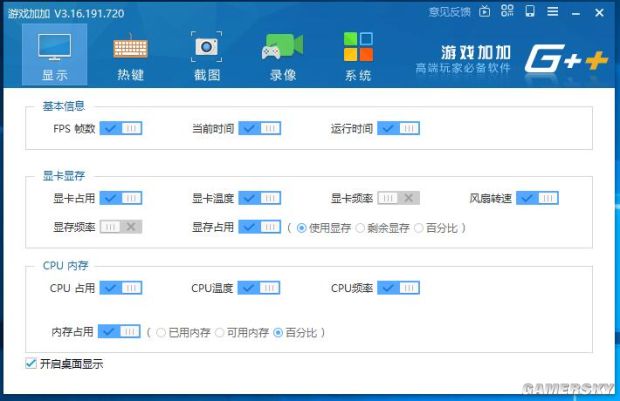Go to the 录像 video recording tab
Viewport: 620px width, 401px height.
[x=283, y=56]
